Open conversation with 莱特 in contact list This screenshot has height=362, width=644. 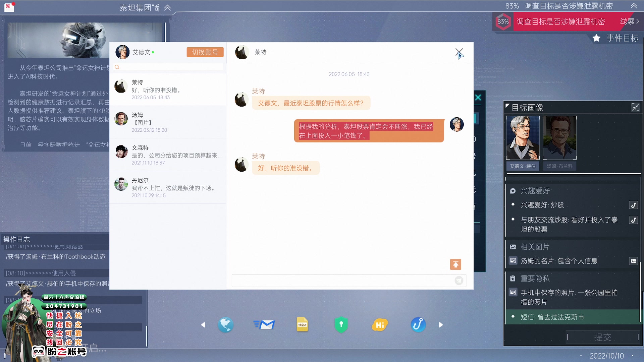pyautogui.click(x=168, y=89)
